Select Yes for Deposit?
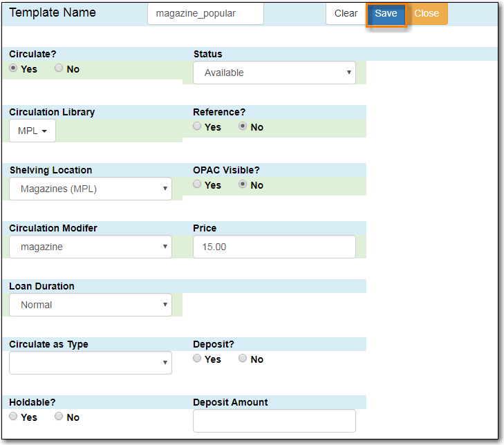504x445 pixels. (198, 359)
